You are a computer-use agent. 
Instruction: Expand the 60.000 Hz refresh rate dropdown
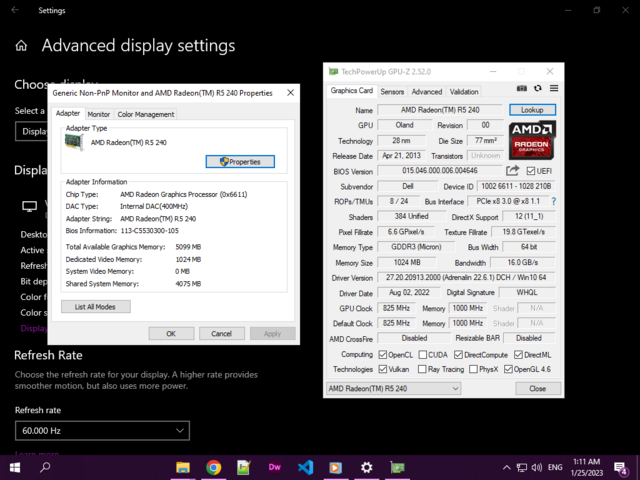(101, 430)
